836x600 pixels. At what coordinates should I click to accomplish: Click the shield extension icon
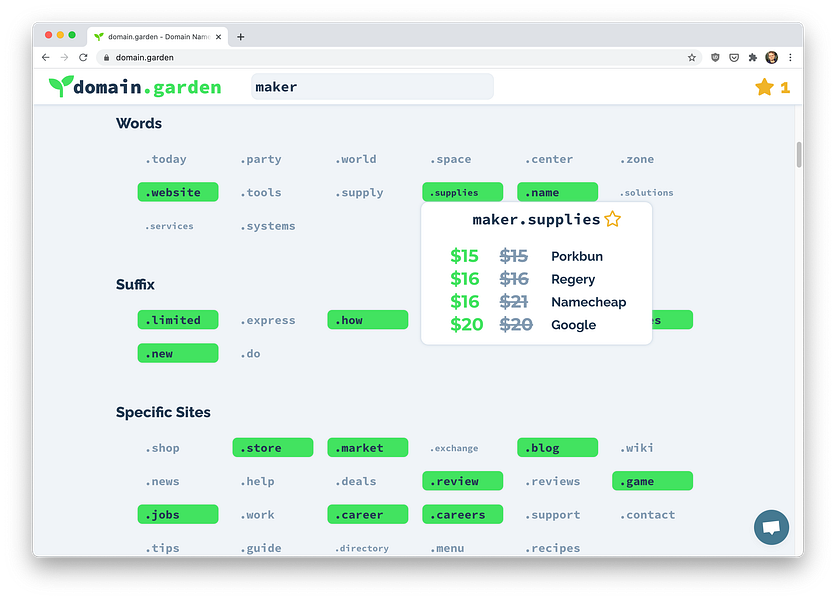click(715, 58)
